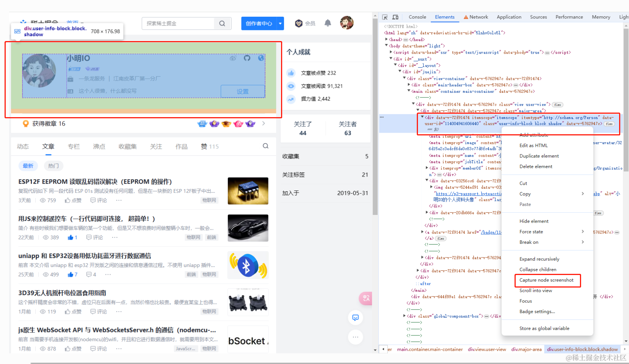The width and height of the screenshot is (629, 364).
Task: Open the ESP12F EEPROM article title
Action: coord(95,182)
